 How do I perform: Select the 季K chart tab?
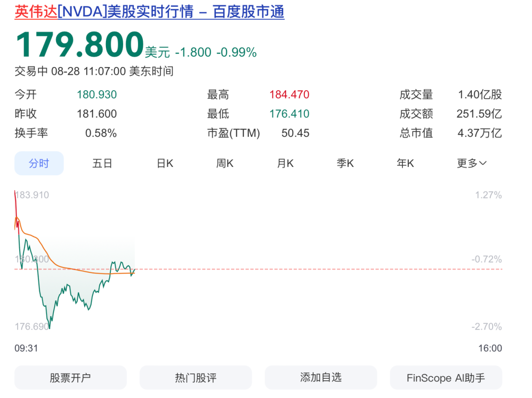(x=345, y=164)
